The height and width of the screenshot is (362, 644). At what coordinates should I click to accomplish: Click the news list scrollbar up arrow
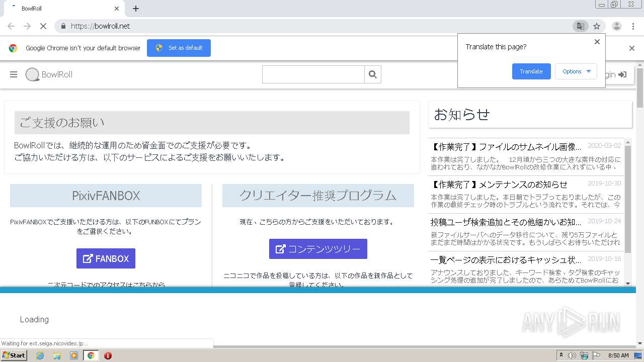tap(627, 142)
